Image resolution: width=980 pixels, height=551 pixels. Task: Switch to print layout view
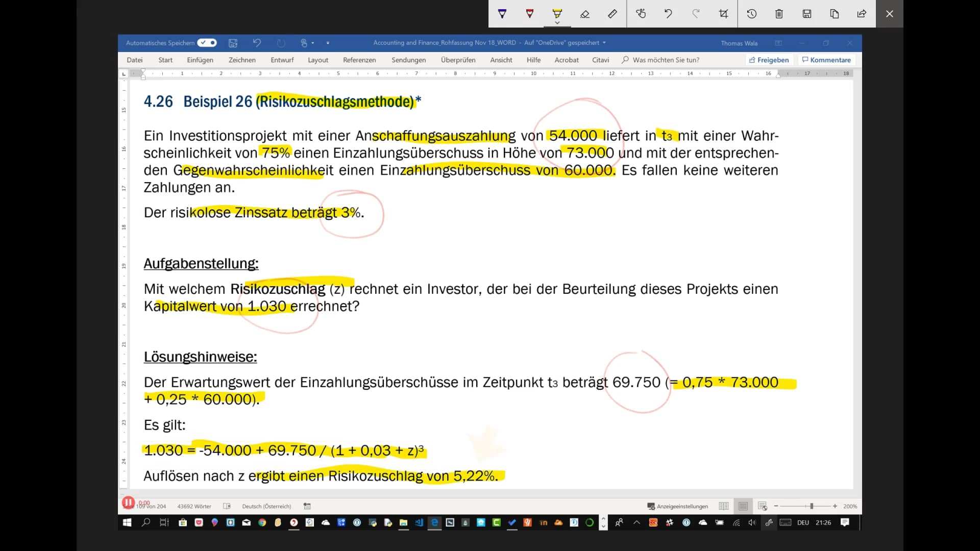point(743,506)
